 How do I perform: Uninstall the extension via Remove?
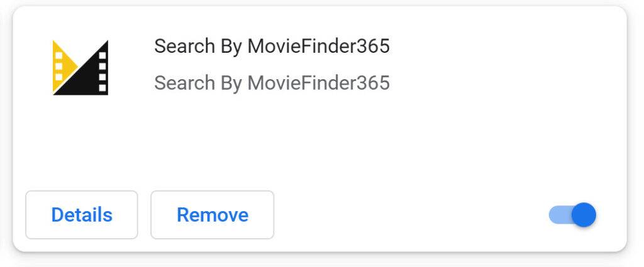pos(212,215)
